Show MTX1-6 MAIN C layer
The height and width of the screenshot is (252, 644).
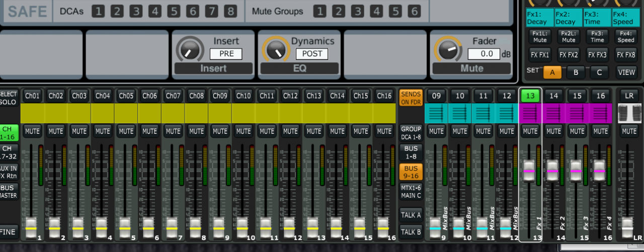411,192
